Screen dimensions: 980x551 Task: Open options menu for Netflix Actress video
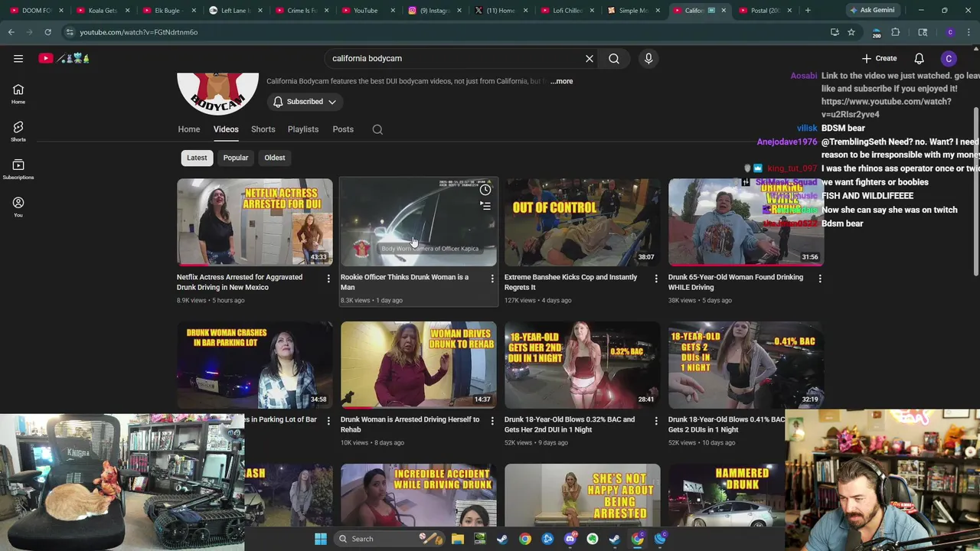[328, 279]
